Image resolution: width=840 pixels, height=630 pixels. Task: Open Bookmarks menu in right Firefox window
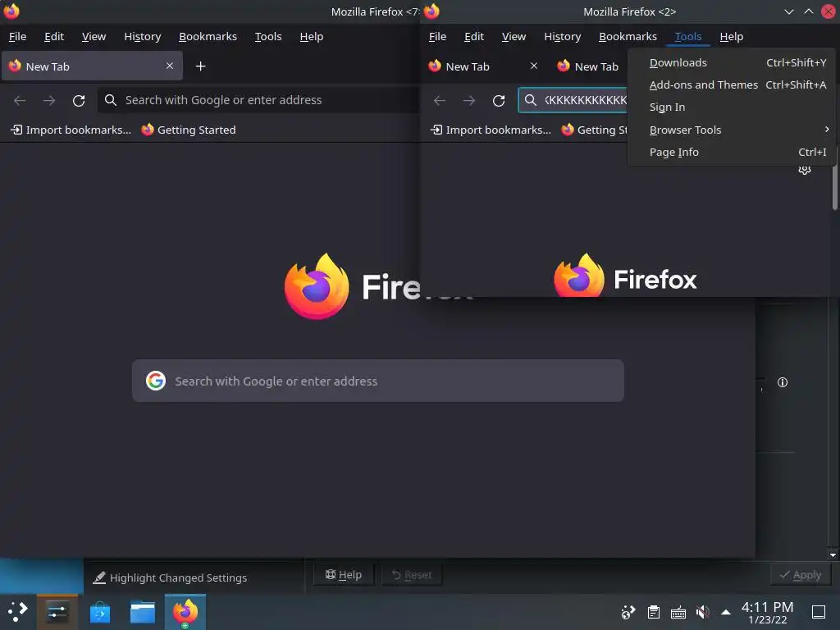[628, 36]
